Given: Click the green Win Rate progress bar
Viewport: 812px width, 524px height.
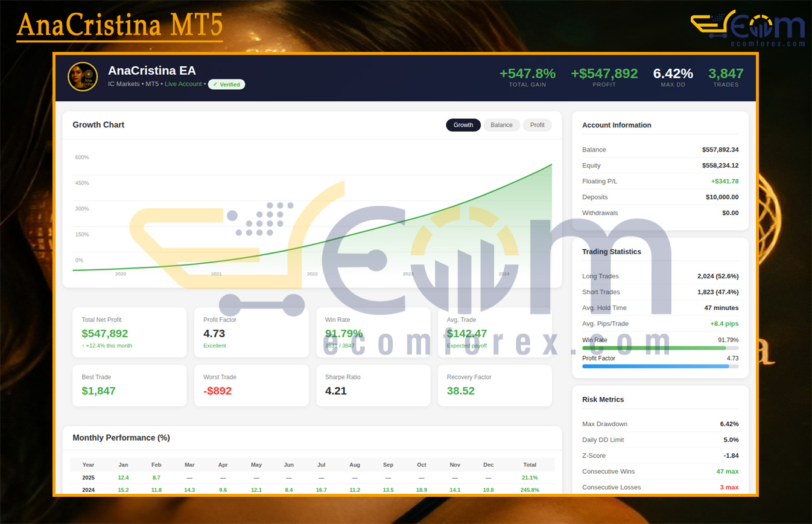Looking at the screenshot, I should (x=654, y=348).
